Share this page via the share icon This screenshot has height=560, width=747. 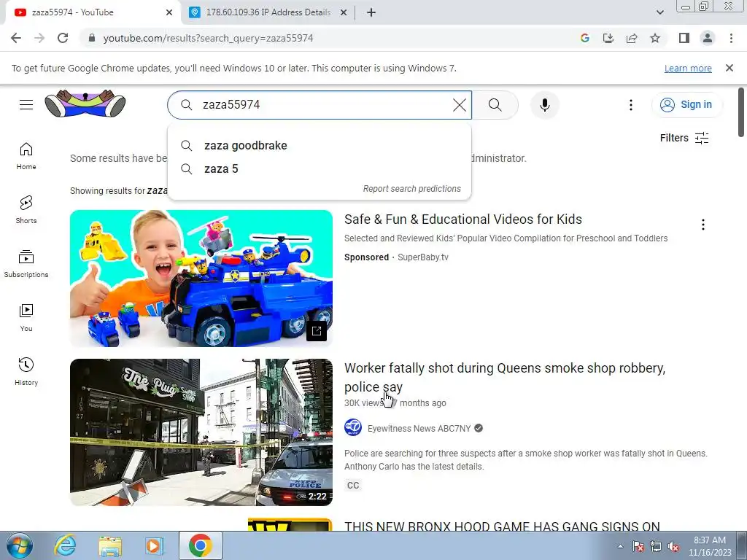click(x=632, y=38)
